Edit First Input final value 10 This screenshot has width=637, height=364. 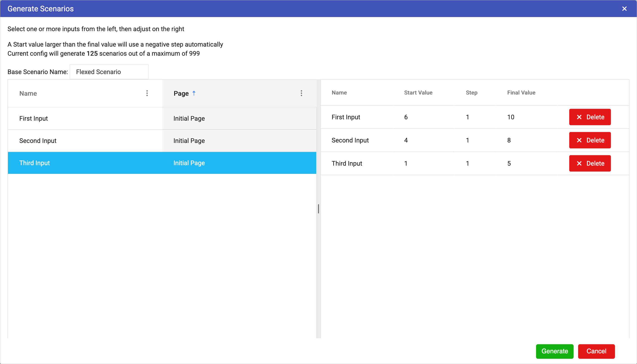click(x=510, y=117)
